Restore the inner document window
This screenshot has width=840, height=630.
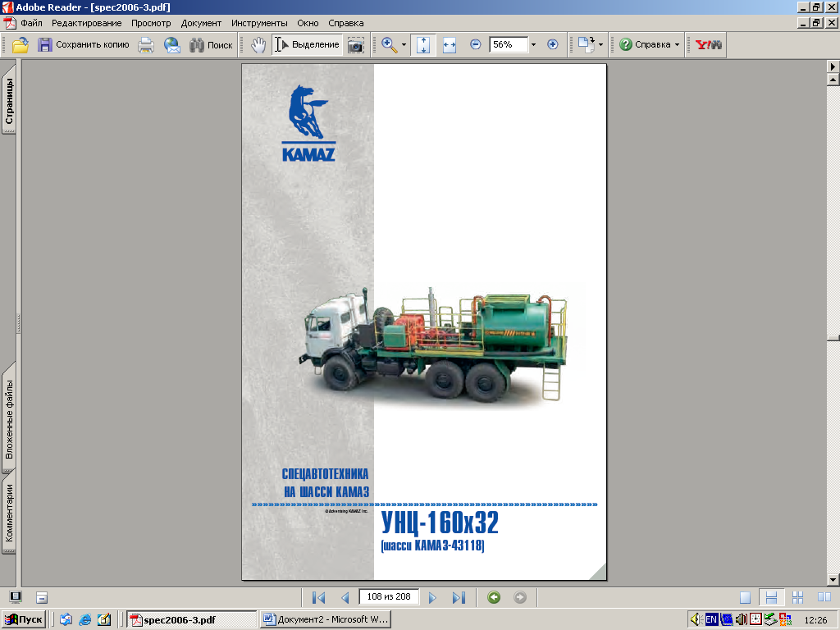(816, 23)
